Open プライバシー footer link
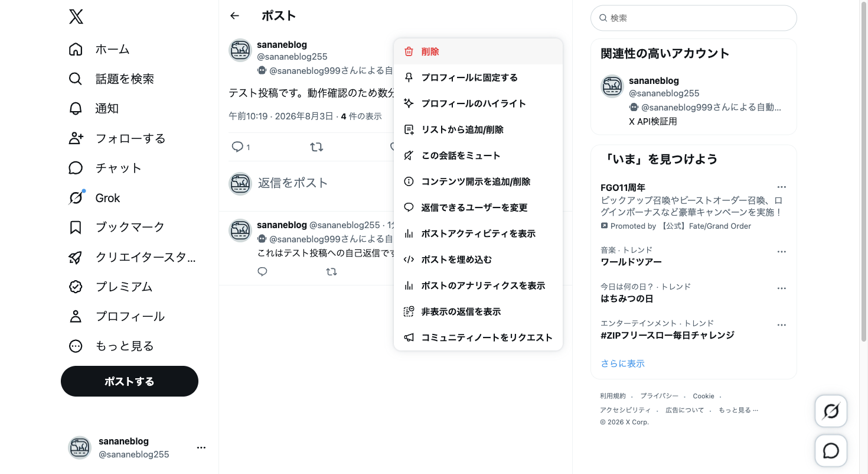The height and width of the screenshot is (474, 868). (659, 396)
